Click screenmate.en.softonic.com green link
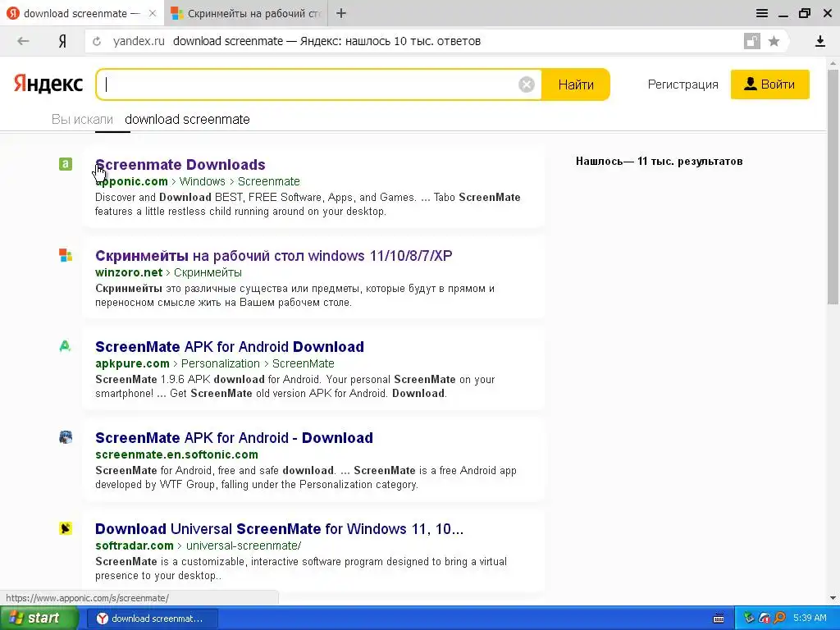This screenshot has width=840, height=630. click(177, 454)
